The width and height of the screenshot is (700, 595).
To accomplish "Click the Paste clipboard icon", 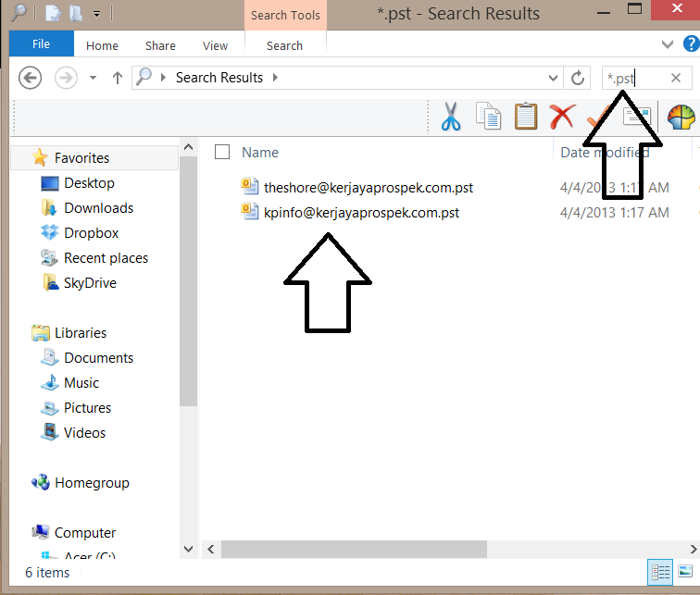I will tap(526, 117).
